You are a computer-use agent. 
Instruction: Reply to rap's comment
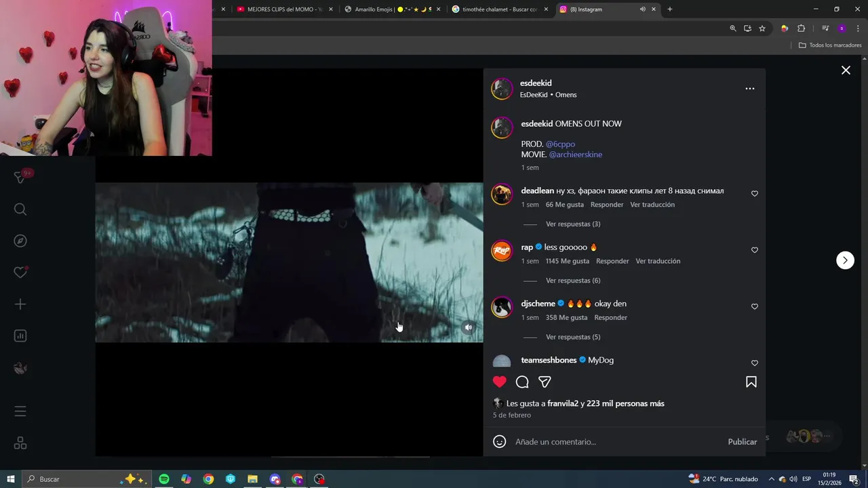pos(612,261)
